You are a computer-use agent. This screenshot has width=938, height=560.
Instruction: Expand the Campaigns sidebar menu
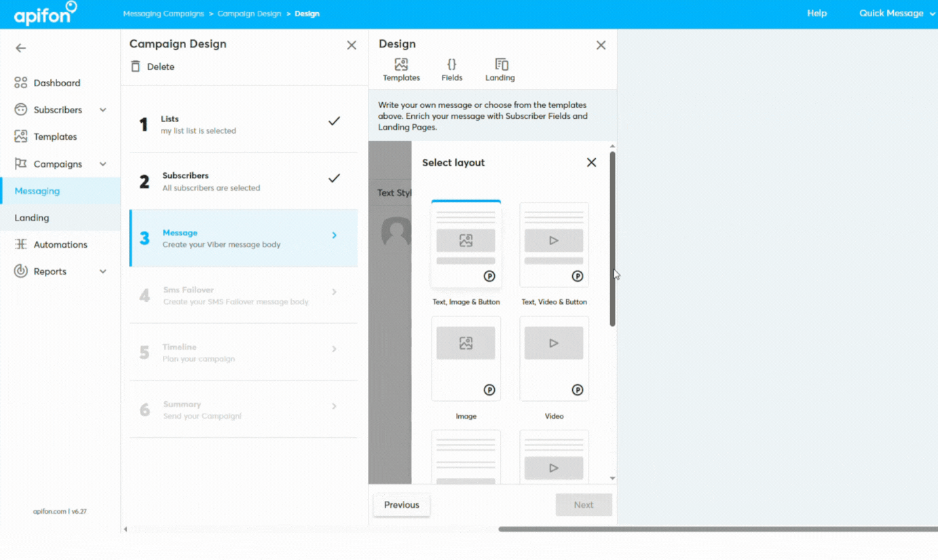pos(103,164)
